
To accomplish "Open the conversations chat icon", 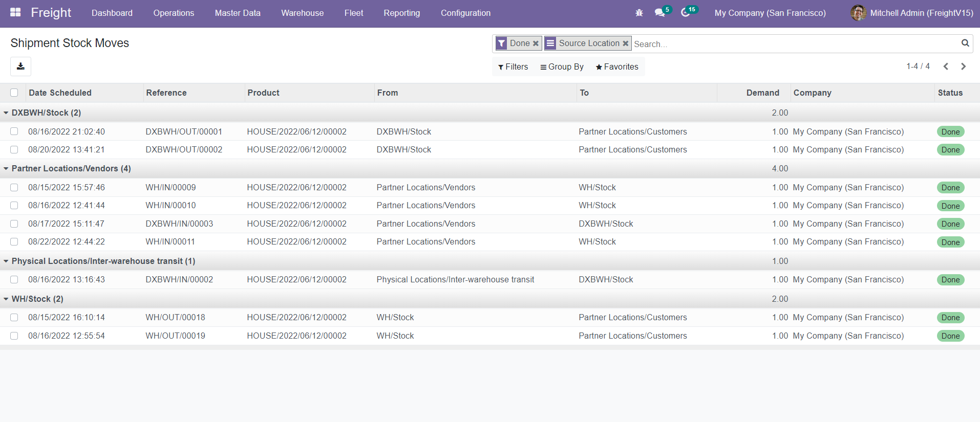I will (659, 13).
